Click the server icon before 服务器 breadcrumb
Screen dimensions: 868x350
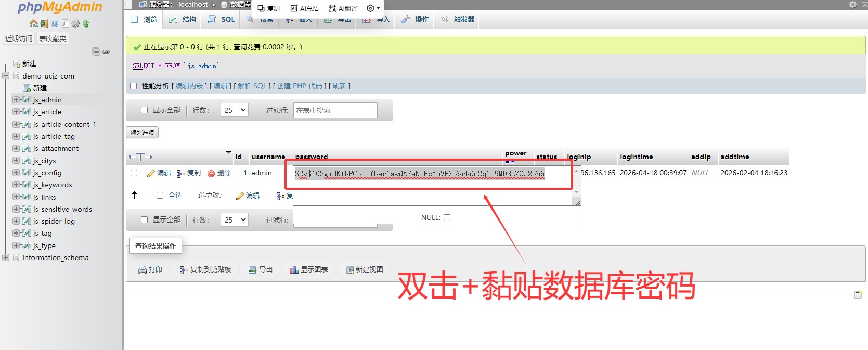click(x=142, y=4)
